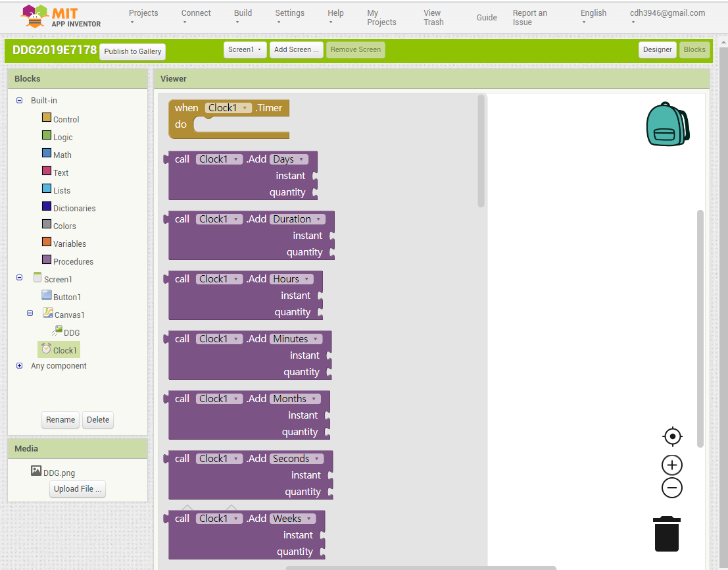Viewport: 728px width, 570px height.
Task: Open the Guide link
Action: tap(487, 18)
